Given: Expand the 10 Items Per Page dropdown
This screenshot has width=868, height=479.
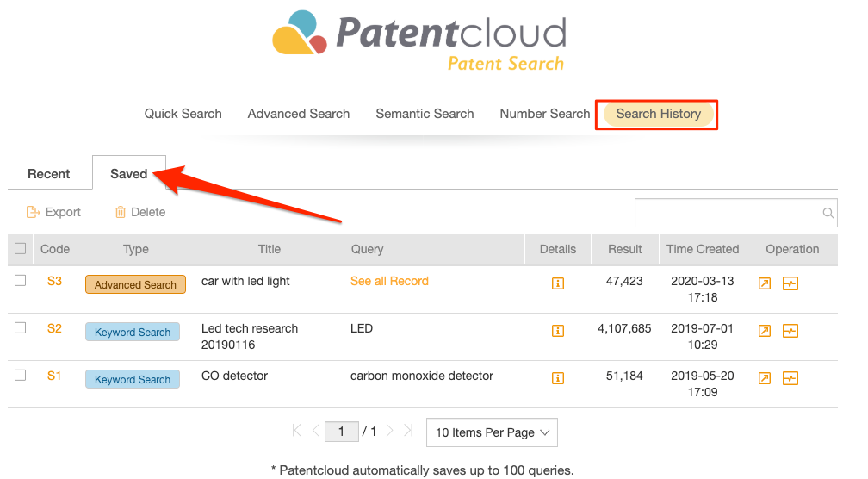Looking at the screenshot, I should click(492, 432).
